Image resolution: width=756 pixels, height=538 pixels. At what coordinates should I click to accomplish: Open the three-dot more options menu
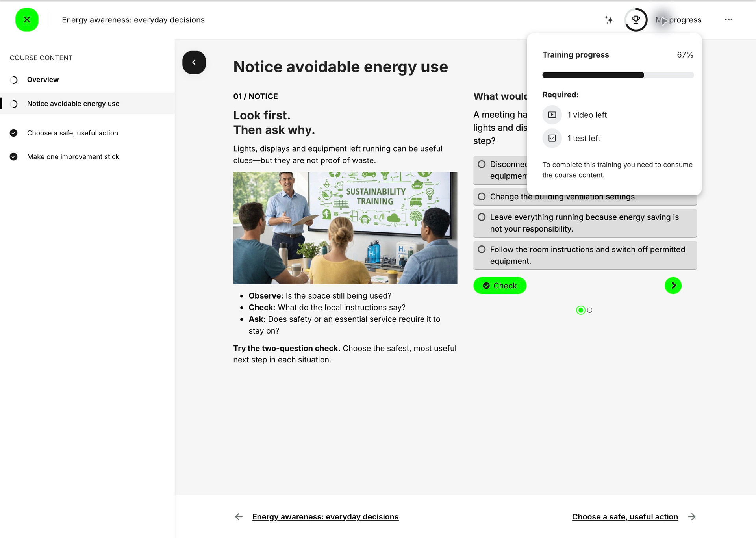[728, 20]
